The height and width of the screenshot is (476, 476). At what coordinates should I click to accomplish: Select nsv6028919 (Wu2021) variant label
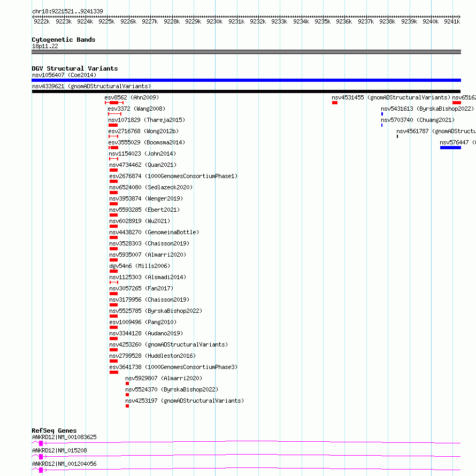[x=140, y=221]
